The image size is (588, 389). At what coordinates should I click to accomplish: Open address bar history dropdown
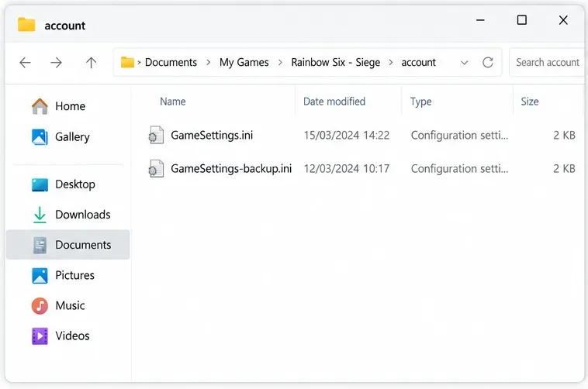pos(464,63)
